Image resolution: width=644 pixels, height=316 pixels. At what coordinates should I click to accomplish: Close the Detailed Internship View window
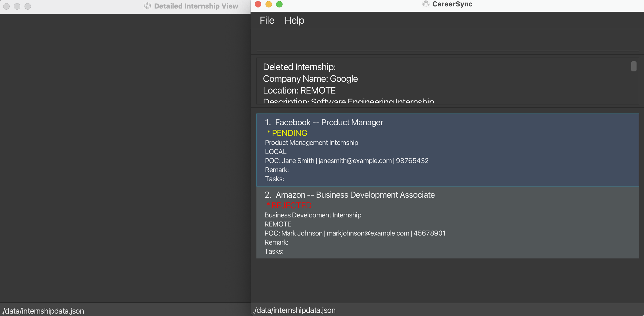(x=6, y=6)
